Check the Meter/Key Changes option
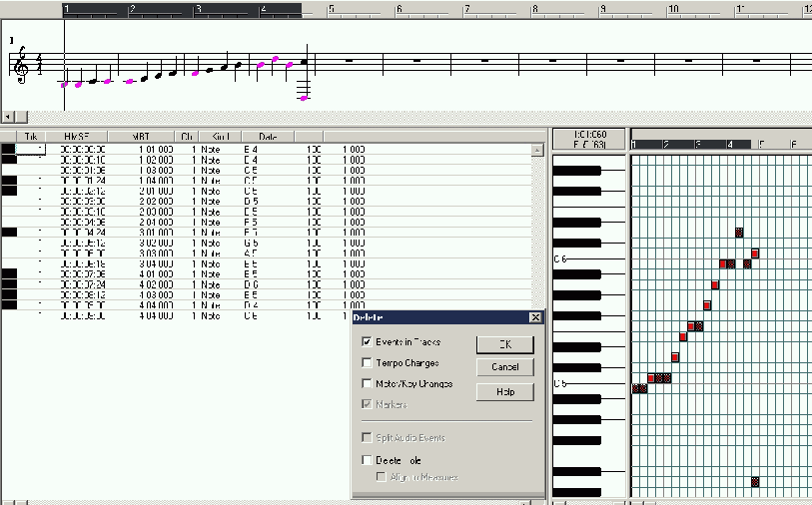This screenshot has width=812, height=505. tap(368, 384)
